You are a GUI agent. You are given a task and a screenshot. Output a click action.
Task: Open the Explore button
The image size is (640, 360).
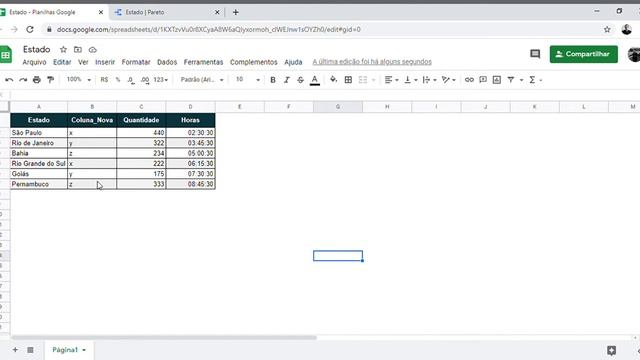(x=611, y=350)
